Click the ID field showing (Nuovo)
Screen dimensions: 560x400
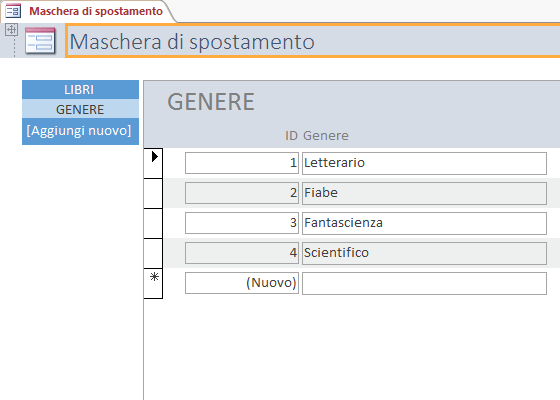[242, 283]
